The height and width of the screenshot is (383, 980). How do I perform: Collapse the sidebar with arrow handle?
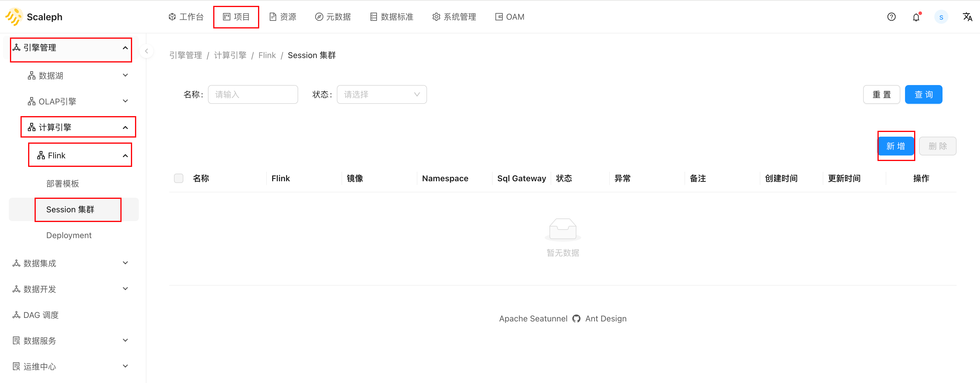[146, 51]
